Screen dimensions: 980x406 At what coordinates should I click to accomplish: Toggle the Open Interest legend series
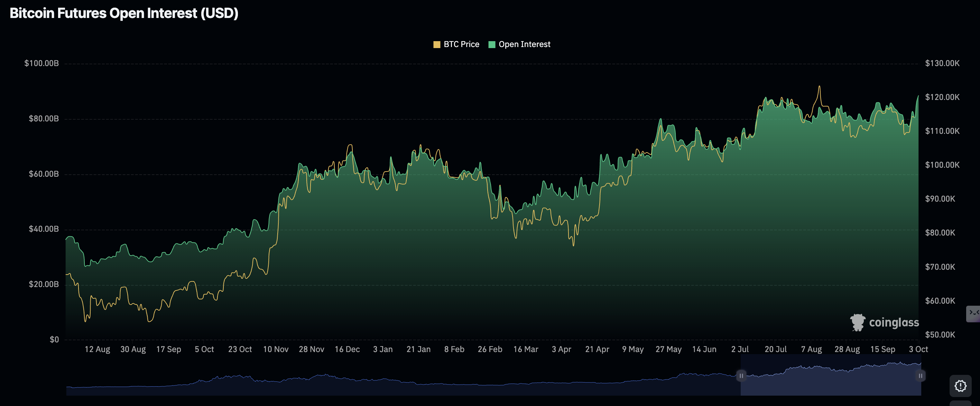click(524, 44)
